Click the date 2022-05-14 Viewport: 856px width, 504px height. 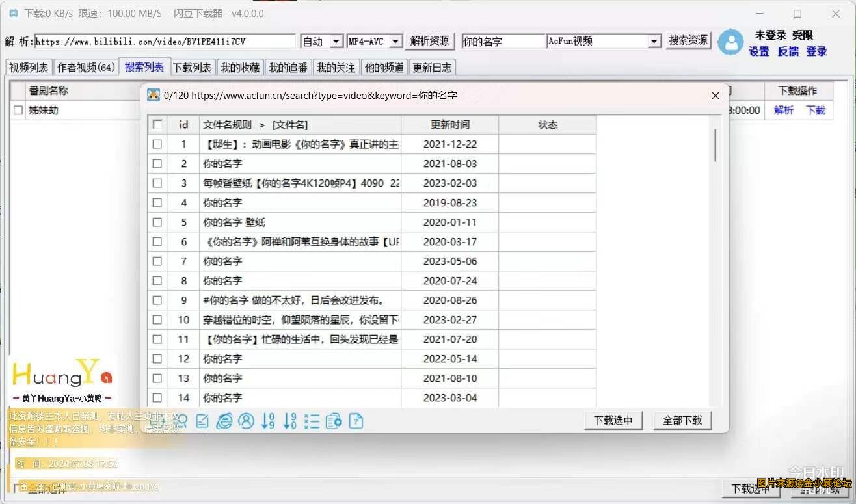(450, 359)
